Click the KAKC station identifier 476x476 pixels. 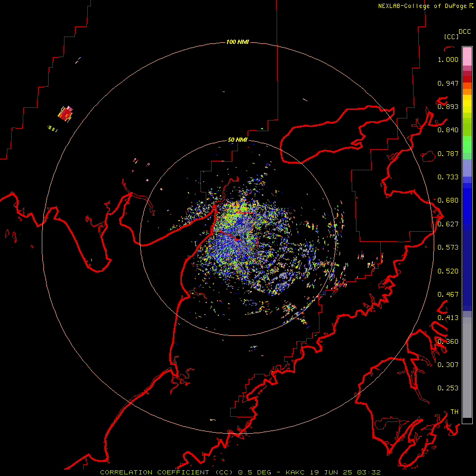[295, 472]
